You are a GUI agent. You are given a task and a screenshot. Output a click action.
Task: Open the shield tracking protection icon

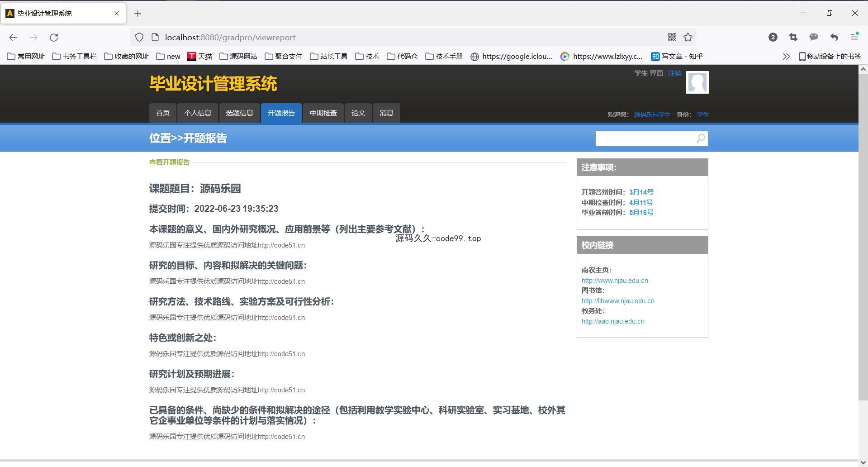click(139, 38)
